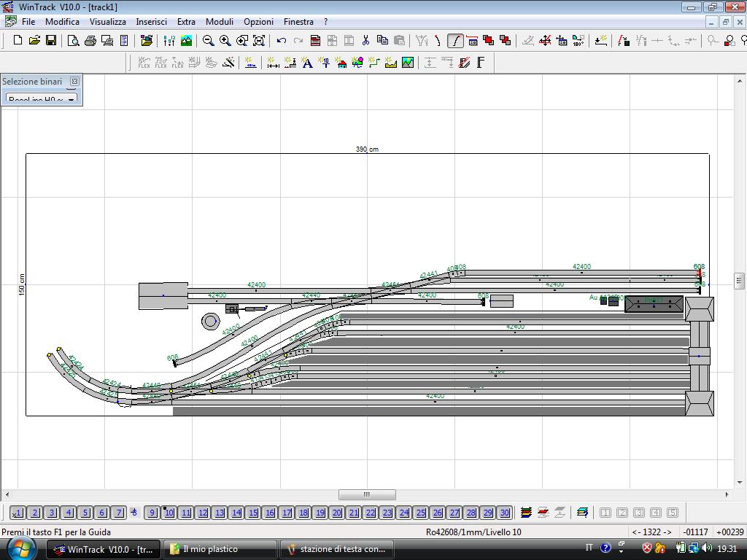Insert a house building symbol

[341, 63]
